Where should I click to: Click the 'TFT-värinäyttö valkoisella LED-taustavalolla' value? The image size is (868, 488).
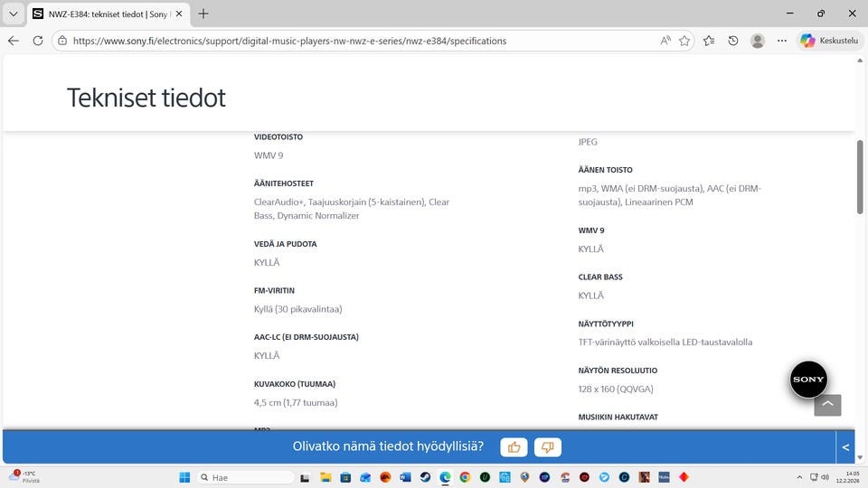665,342
